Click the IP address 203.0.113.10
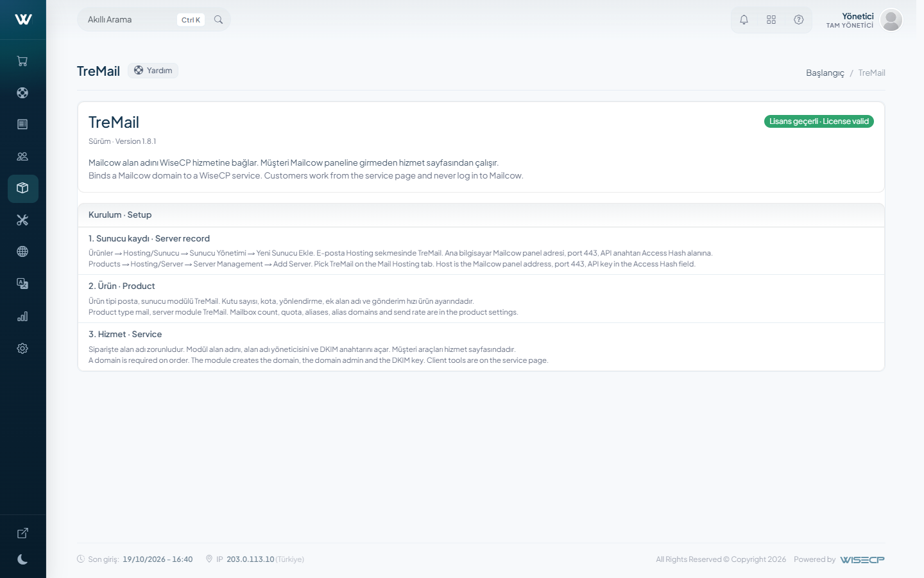 pos(250,559)
